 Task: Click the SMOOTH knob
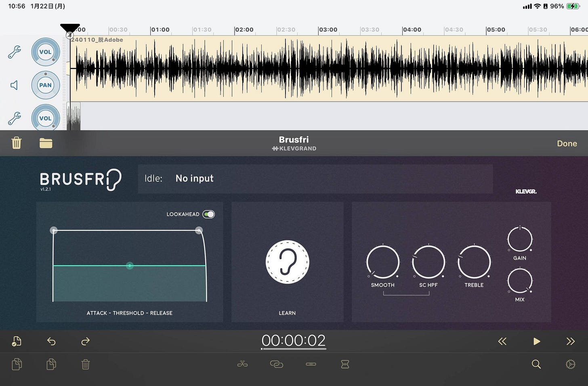click(383, 262)
